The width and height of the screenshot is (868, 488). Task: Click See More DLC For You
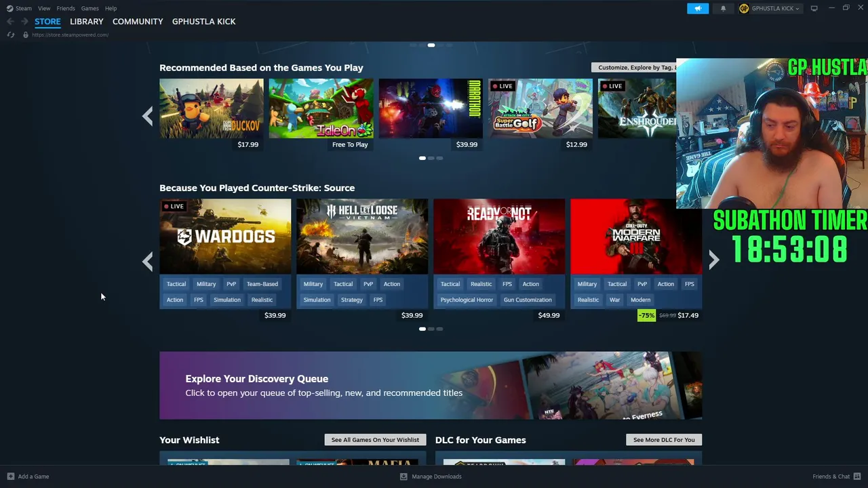click(664, 440)
